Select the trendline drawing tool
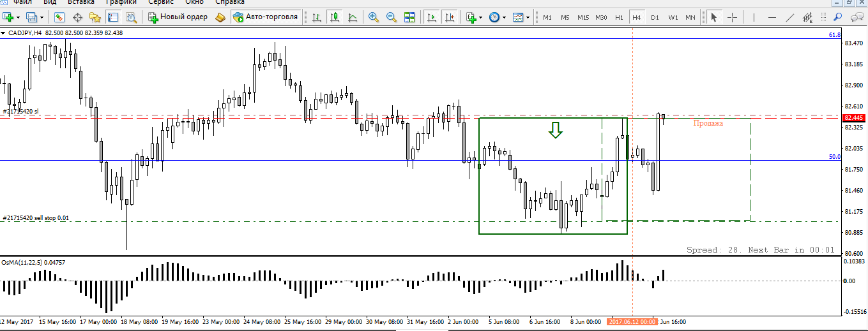 (789, 17)
